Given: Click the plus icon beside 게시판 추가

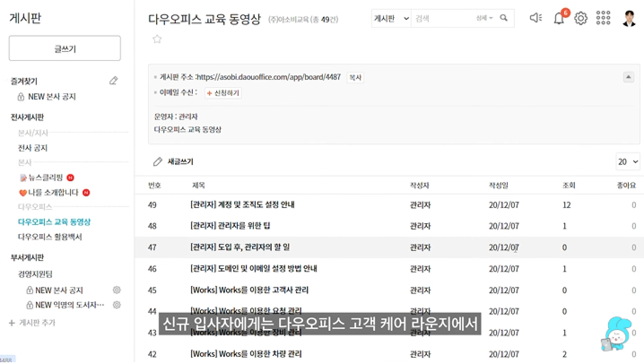Looking at the screenshot, I should [12, 323].
